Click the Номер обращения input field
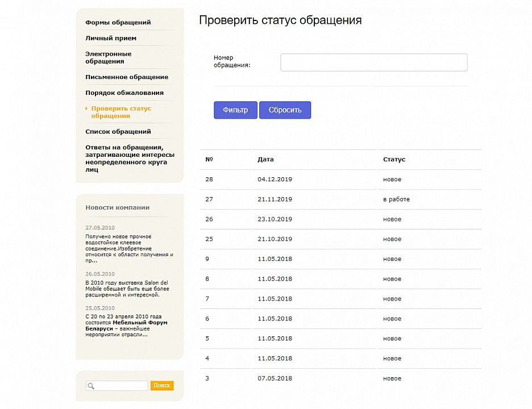Image resolution: width=532 pixels, height=409 pixels. [374, 62]
